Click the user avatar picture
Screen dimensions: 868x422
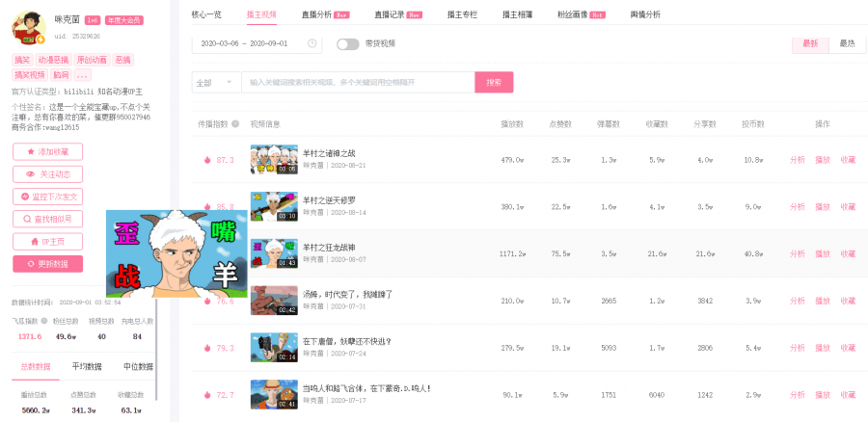click(28, 28)
